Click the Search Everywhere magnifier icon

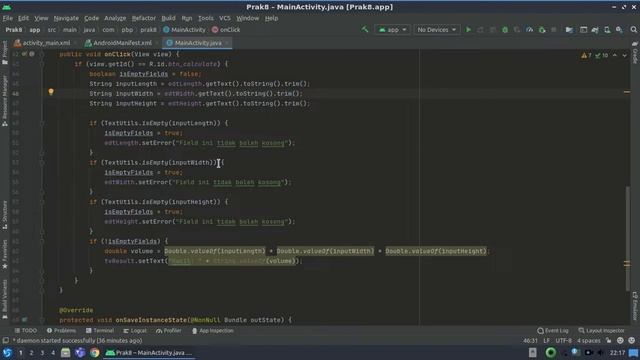[633, 30]
